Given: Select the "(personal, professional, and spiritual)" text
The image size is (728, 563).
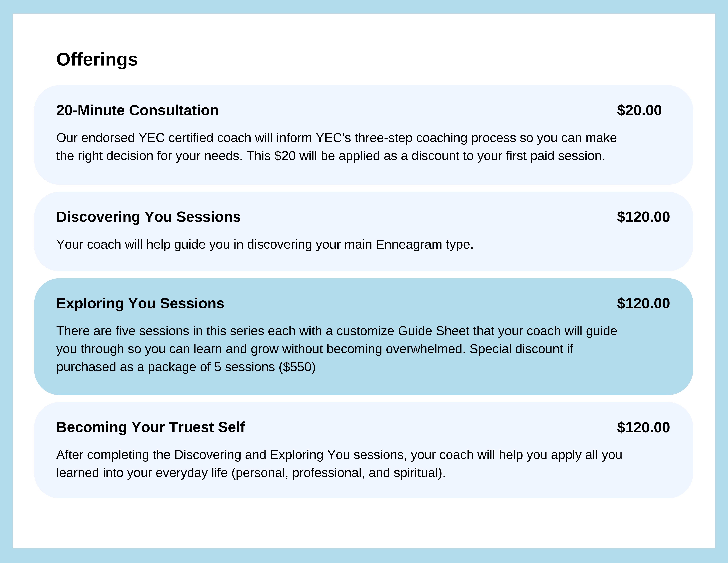Looking at the screenshot, I should pyautogui.click(x=338, y=473).
